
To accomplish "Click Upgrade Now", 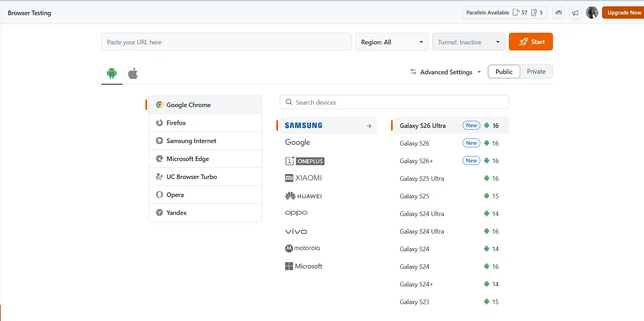I will click(623, 13).
